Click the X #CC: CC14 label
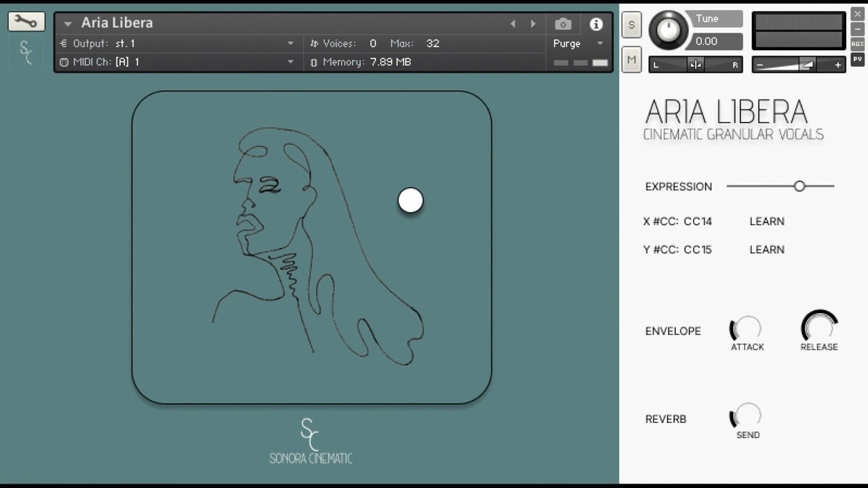 pos(677,221)
